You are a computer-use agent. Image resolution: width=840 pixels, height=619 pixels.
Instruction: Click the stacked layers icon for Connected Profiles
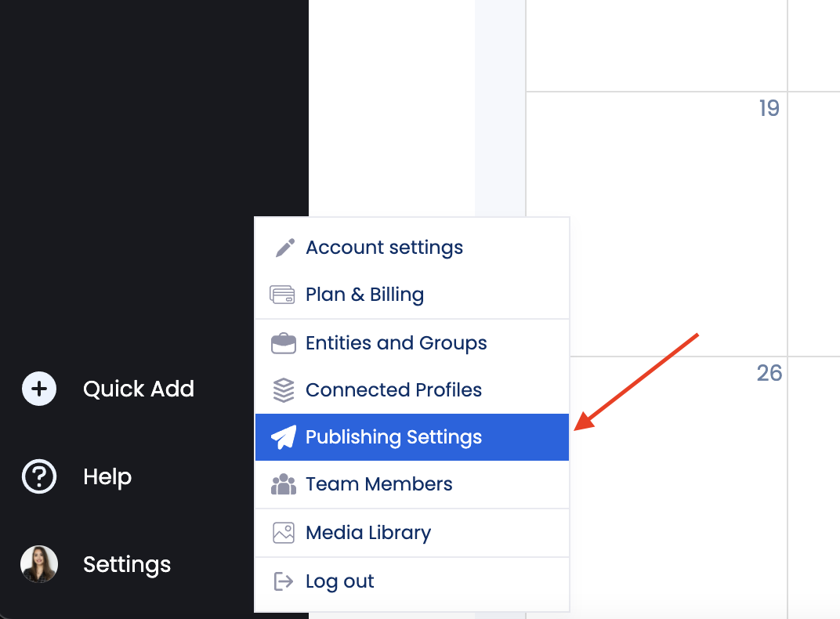[284, 390]
